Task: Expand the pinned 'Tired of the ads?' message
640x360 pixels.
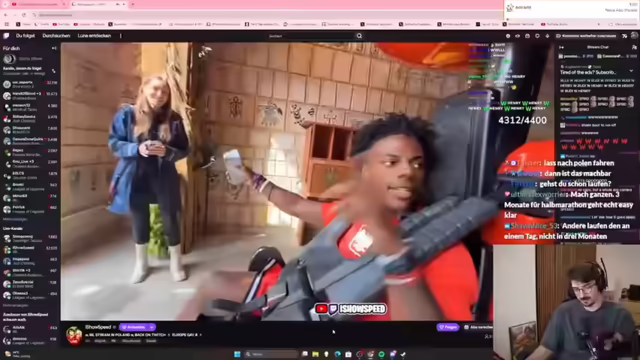Action: coord(631,71)
